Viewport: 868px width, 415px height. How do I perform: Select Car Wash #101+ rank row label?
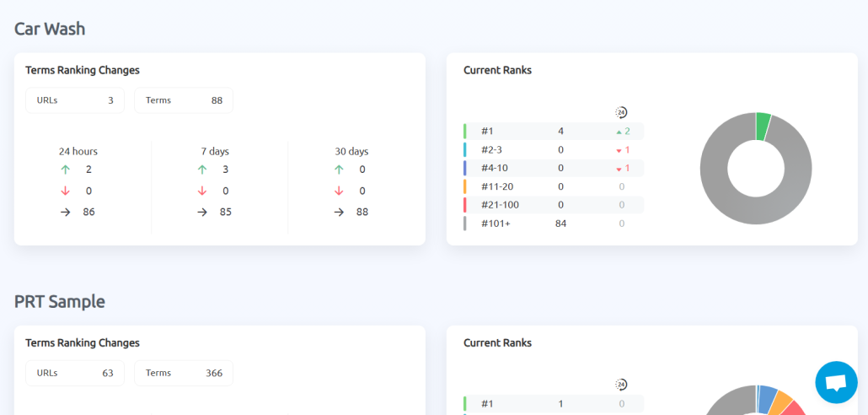tap(496, 224)
